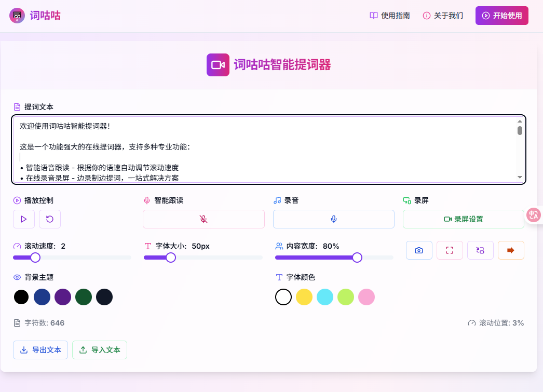Image resolution: width=543 pixels, height=392 pixels.
Task: Play the teleprompter scrolling
Action: pos(24,219)
